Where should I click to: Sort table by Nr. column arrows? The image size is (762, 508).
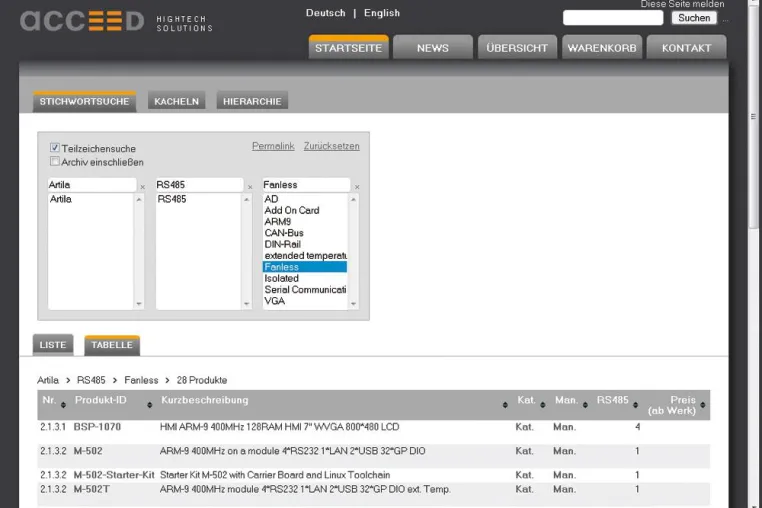point(63,404)
